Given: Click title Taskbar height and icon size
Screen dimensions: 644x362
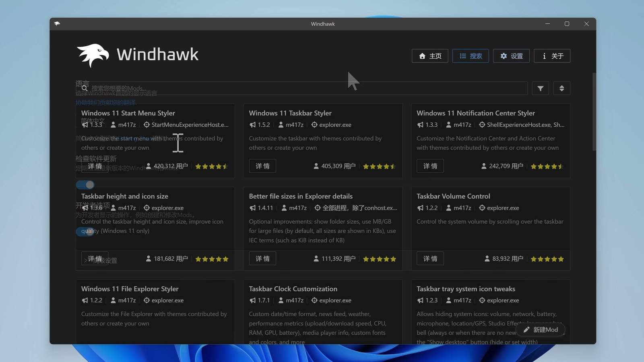Looking at the screenshot, I should tap(125, 196).
